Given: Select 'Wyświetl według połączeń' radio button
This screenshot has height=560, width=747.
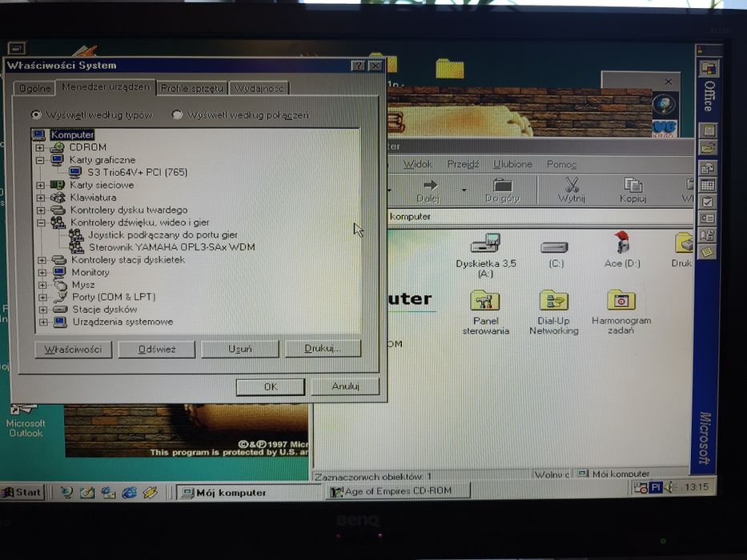Looking at the screenshot, I should [x=177, y=114].
